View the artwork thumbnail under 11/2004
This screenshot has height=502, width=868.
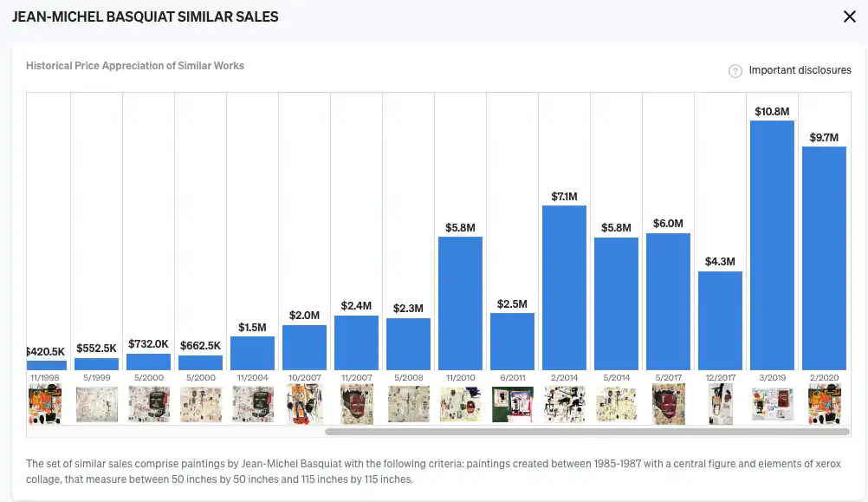click(252, 404)
